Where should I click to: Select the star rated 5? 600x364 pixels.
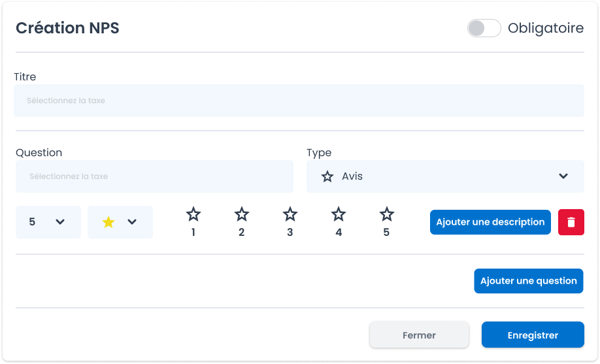(387, 214)
